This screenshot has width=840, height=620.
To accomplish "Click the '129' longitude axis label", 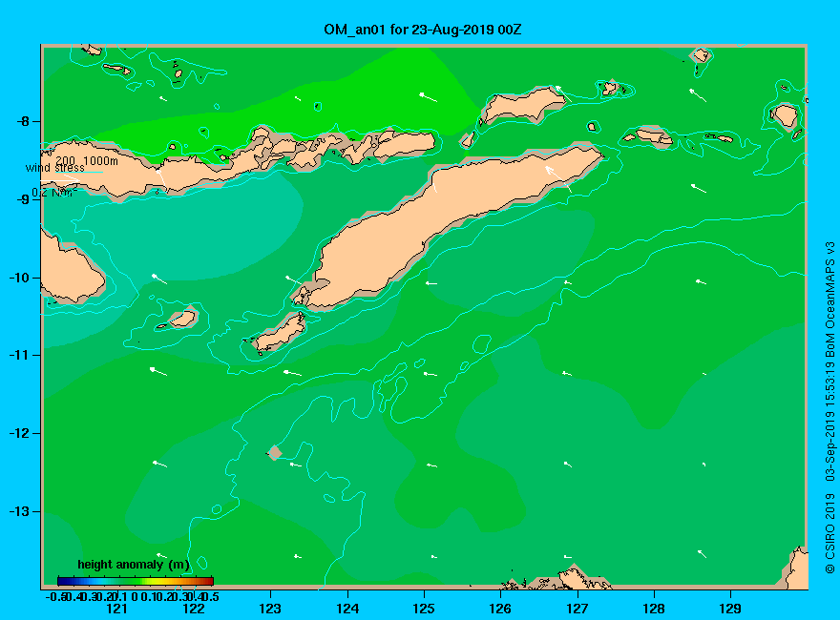I will click(730, 609).
